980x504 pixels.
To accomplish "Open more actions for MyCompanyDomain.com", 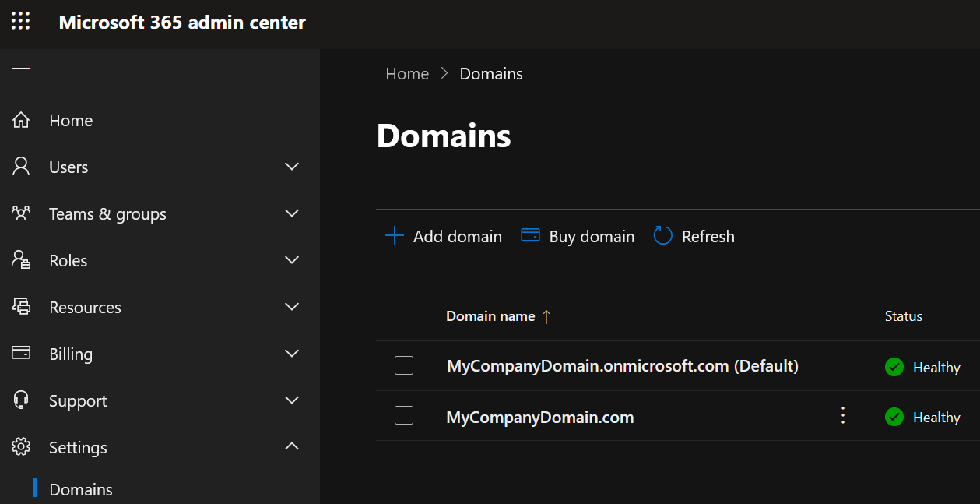I will [x=842, y=416].
